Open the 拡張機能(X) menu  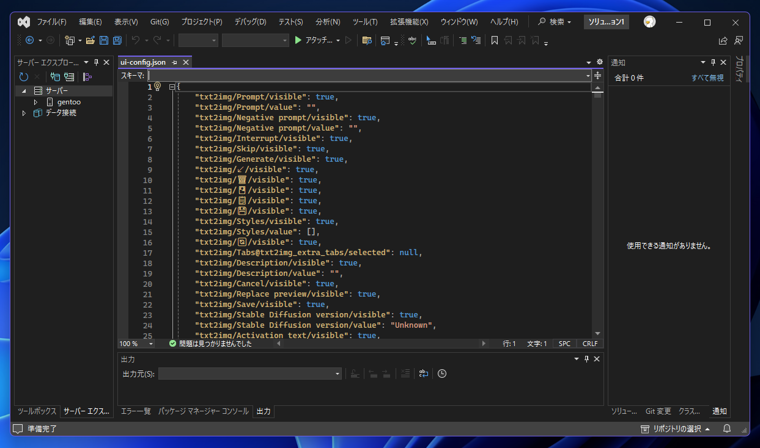click(x=409, y=22)
